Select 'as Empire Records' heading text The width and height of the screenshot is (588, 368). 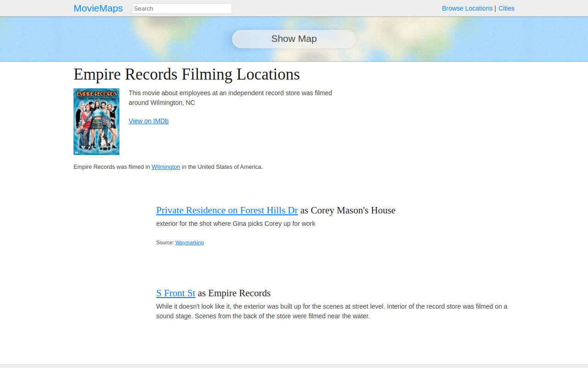(234, 293)
